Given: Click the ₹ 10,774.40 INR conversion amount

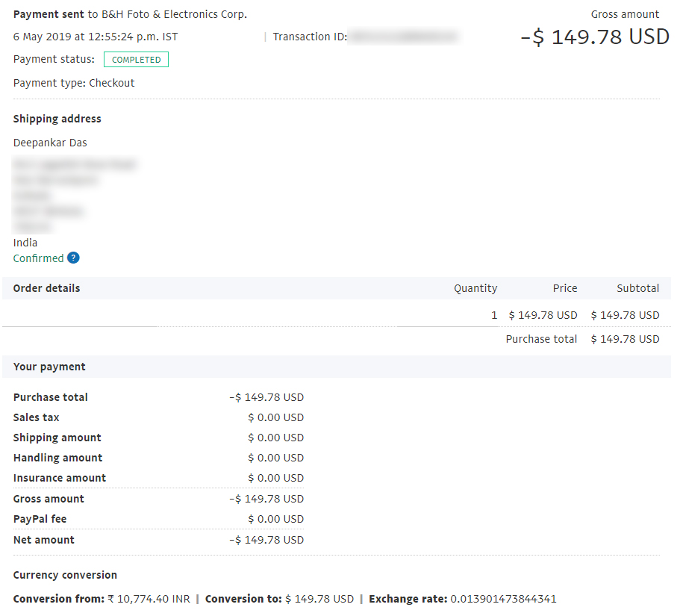Looking at the screenshot, I should (149, 599).
